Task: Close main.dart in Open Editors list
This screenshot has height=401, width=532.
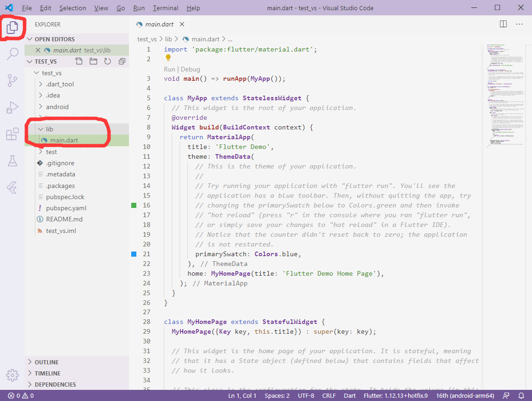Action: tap(38, 50)
